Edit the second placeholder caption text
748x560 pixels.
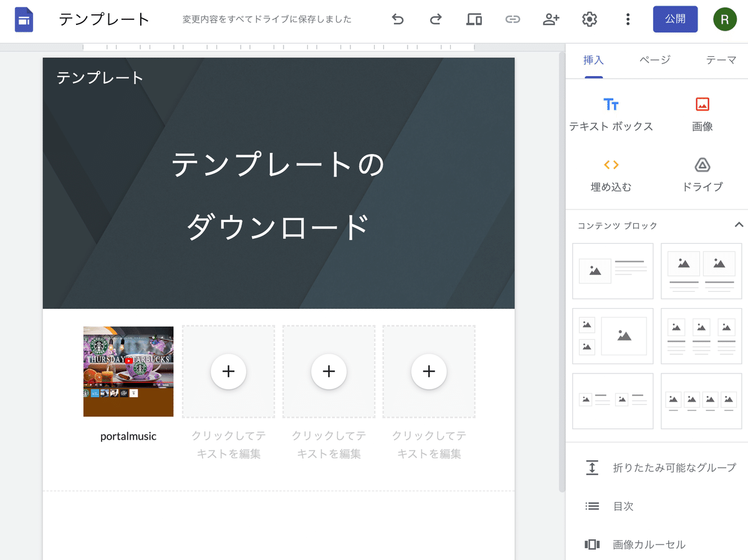(x=229, y=445)
